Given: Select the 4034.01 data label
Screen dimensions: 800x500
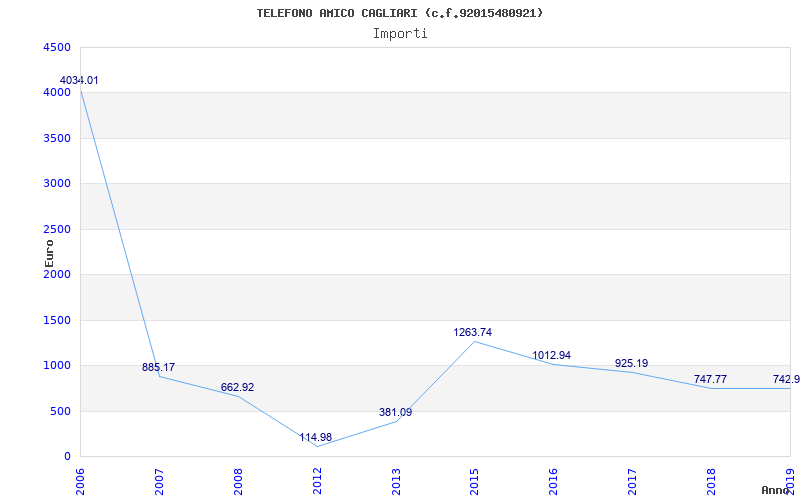Looking at the screenshot, I should pyautogui.click(x=79, y=81).
